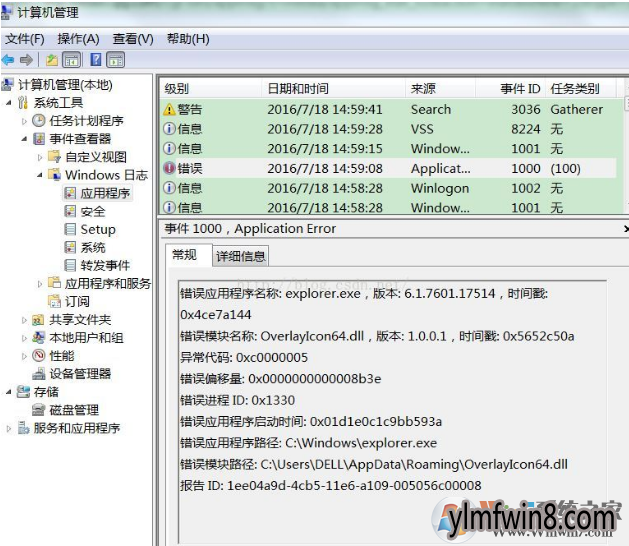The width and height of the screenshot is (629, 546).
Task: Click the event list vertical scrollbar
Action: tap(626, 145)
